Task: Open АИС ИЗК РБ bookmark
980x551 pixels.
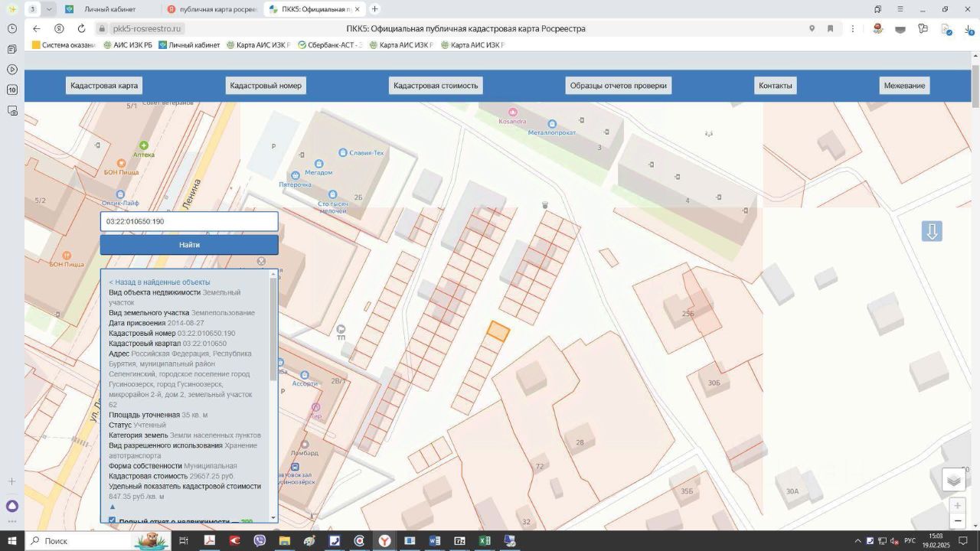Action: 128,45
